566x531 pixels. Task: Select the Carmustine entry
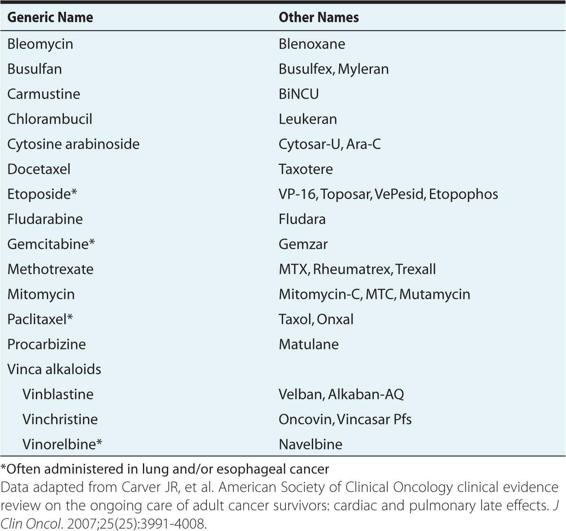pos(44,94)
